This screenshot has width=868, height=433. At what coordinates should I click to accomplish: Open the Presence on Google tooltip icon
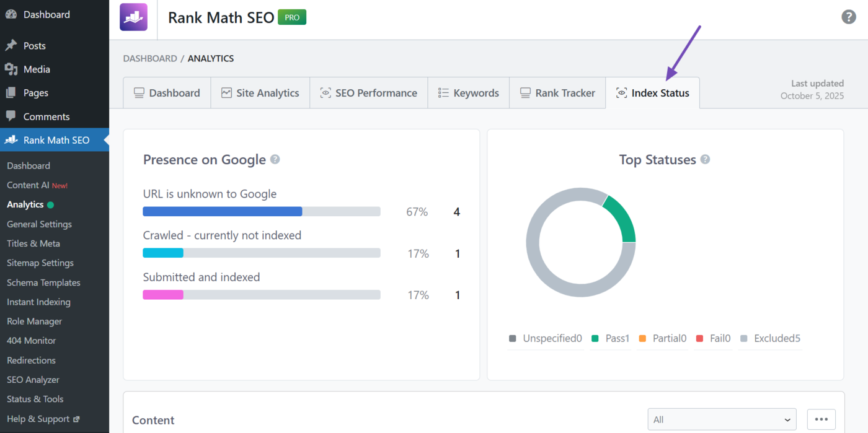click(x=275, y=159)
